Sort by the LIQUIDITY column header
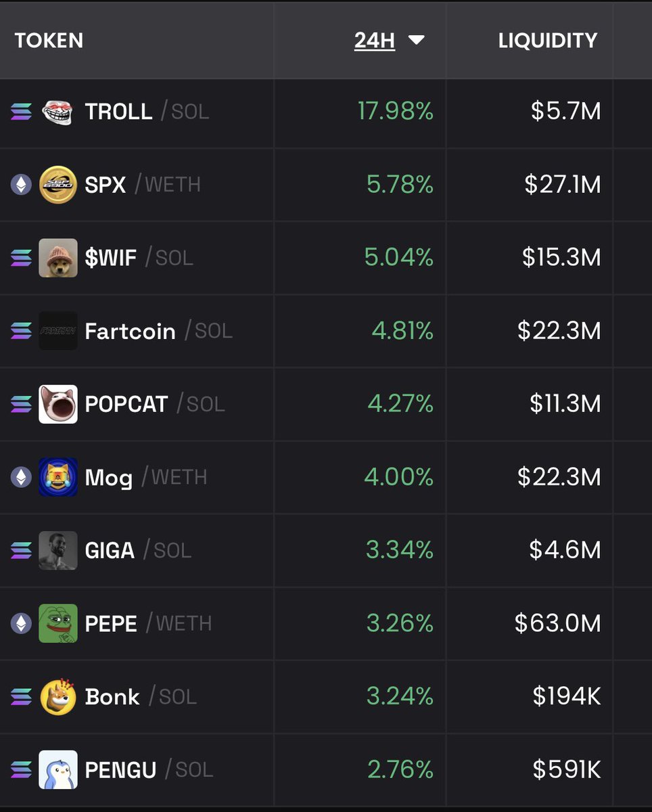The width and height of the screenshot is (652, 812). coord(548,41)
